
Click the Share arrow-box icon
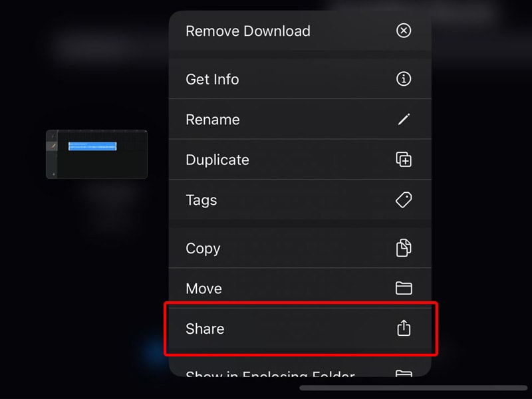(404, 328)
